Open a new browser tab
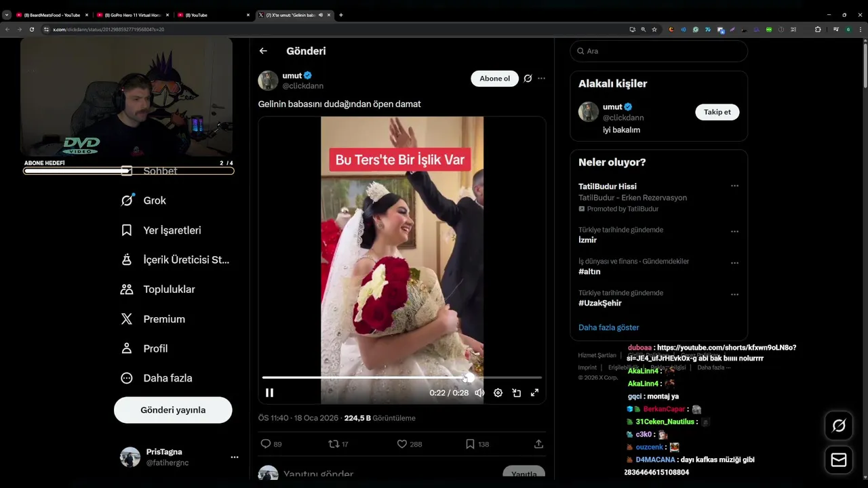This screenshot has height=488, width=868. pos(340,15)
